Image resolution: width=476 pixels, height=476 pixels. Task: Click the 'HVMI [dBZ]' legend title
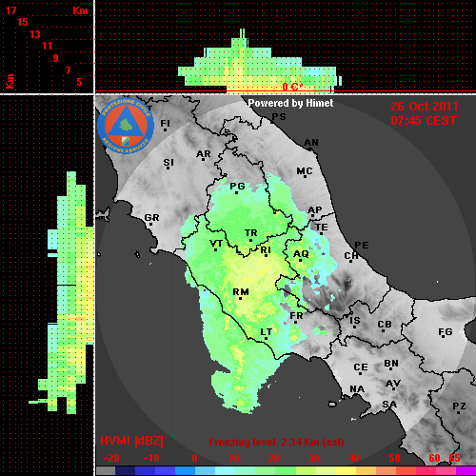(x=131, y=441)
